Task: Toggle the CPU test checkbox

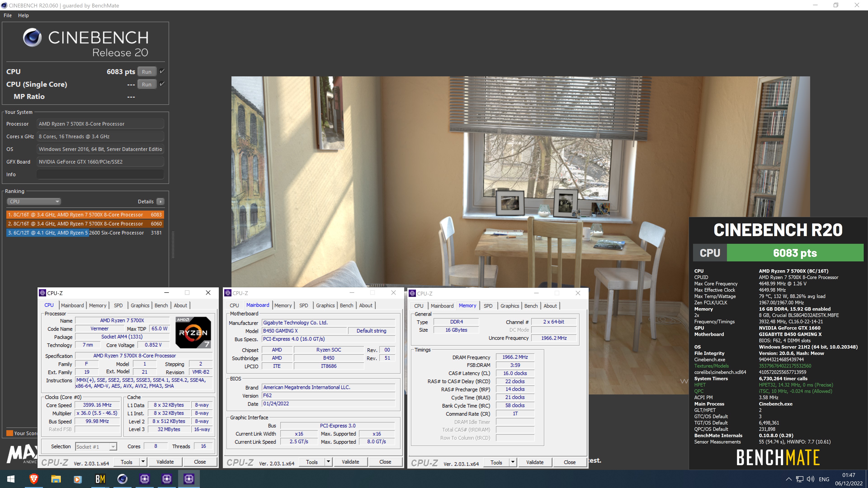Action: point(162,71)
